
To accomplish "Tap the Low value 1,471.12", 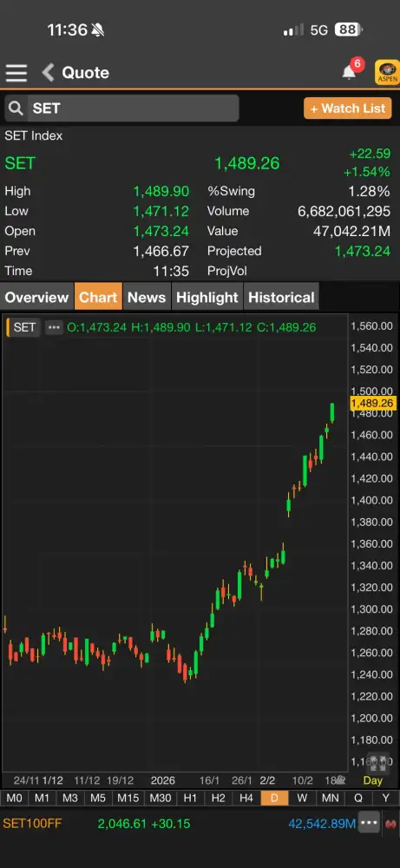I will coord(161,211).
